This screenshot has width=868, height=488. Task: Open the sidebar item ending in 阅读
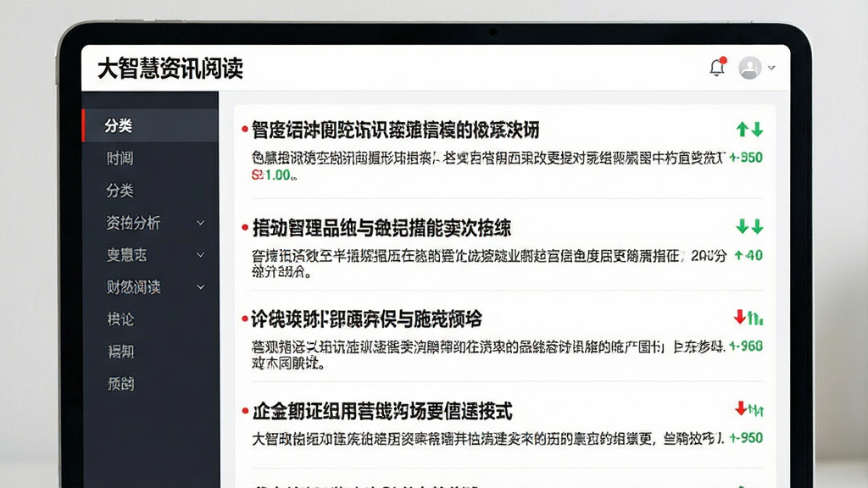coord(133,286)
